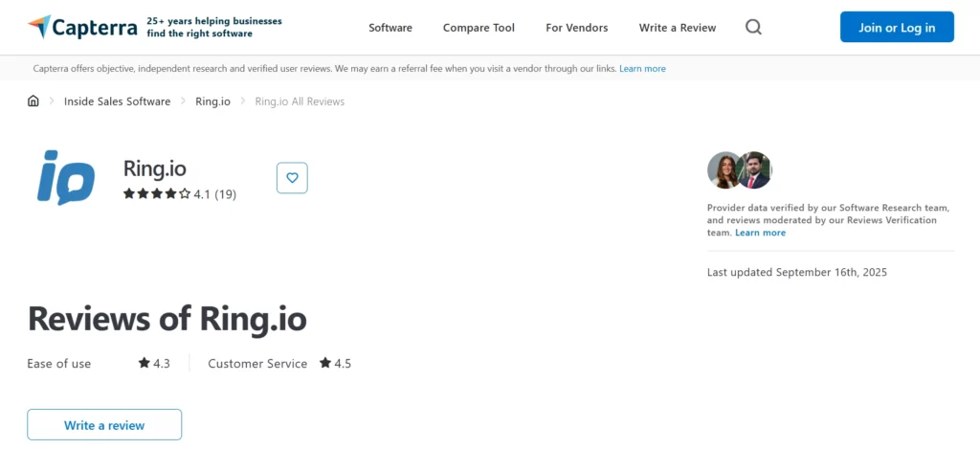The image size is (980, 472).
Task: Click the Customer Service 4.5 rating
Action: tap(279, 363)
